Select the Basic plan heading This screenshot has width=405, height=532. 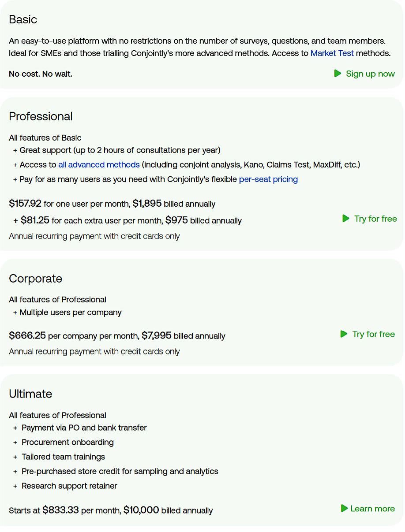[22, 20]
